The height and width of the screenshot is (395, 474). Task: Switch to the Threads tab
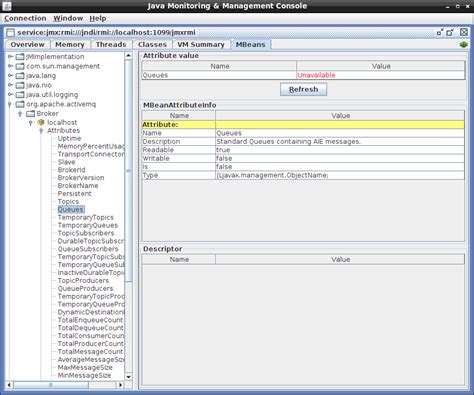coord(111,45)
